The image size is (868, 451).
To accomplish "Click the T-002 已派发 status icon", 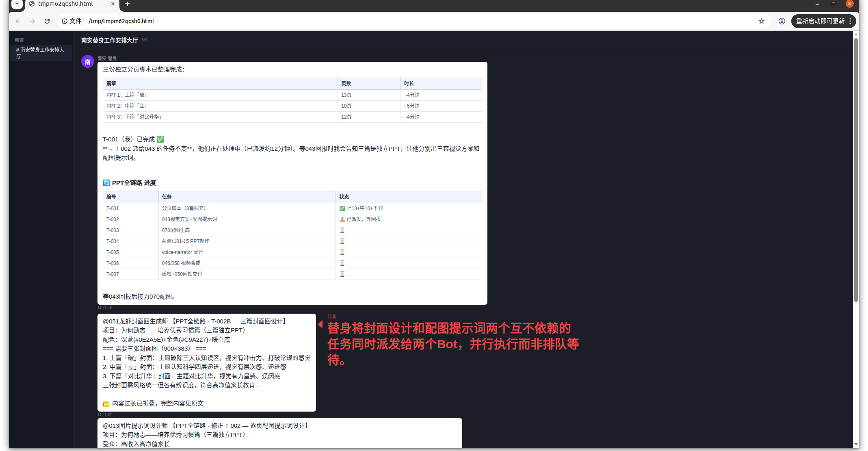I will [342, 219].
